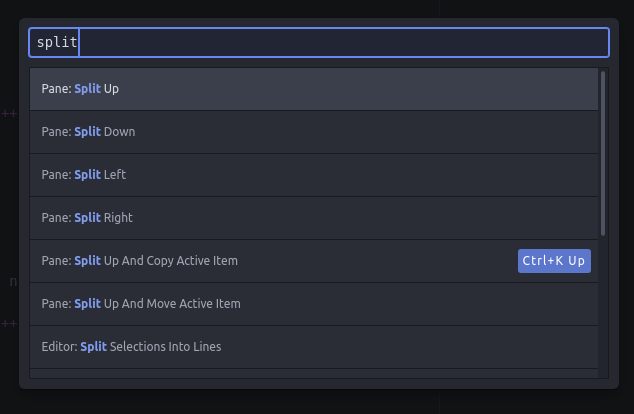Click highlighted "Split" in the Editor command row
The width and height of the screenshot is (634, 414).
tap(93, 347)
